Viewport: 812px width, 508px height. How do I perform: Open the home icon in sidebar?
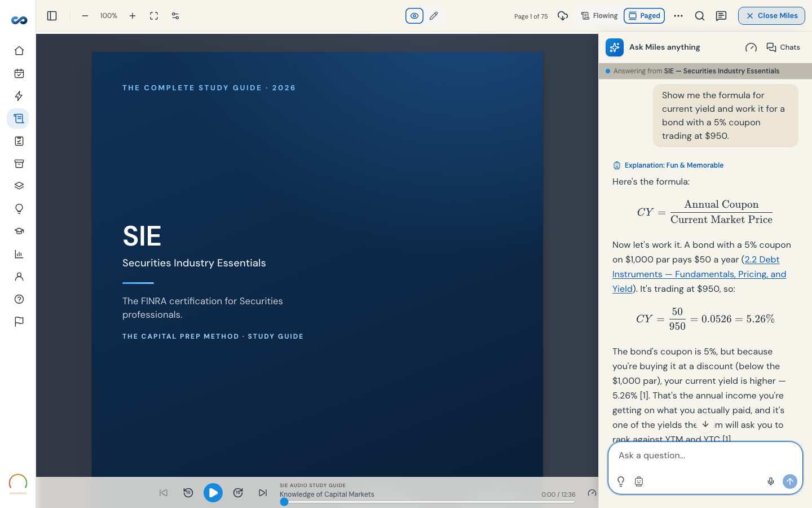tap(19, 51)
